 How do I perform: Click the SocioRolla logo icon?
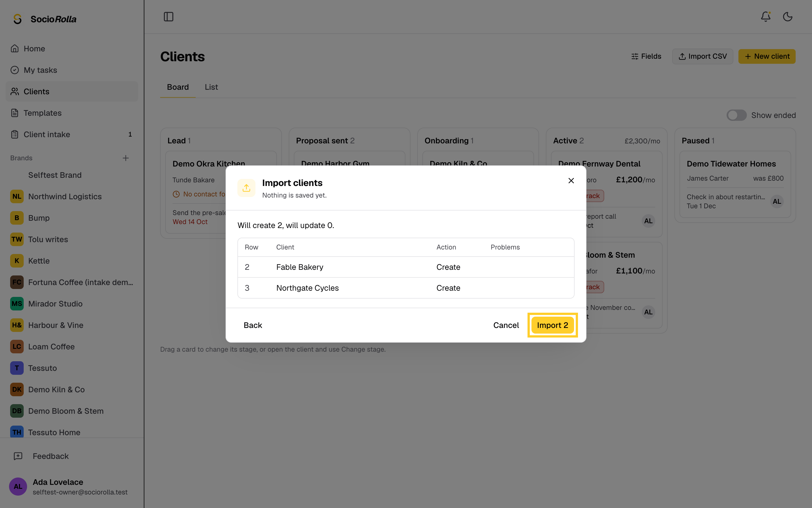(17, 19)
